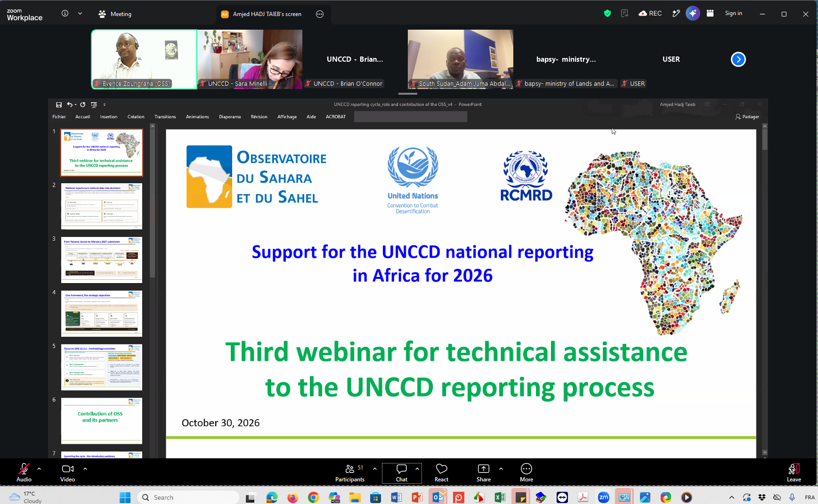Check the green encryption shield icon

pyautogui.click(x=607, y=14)
